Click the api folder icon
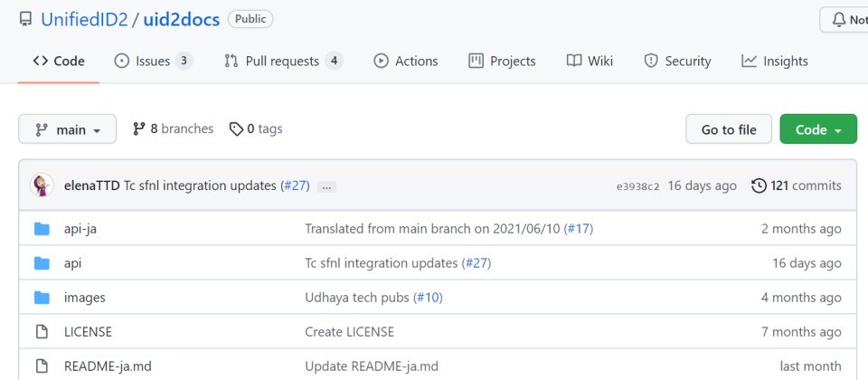This screenshot has width=868, height=380. [42, 263]
